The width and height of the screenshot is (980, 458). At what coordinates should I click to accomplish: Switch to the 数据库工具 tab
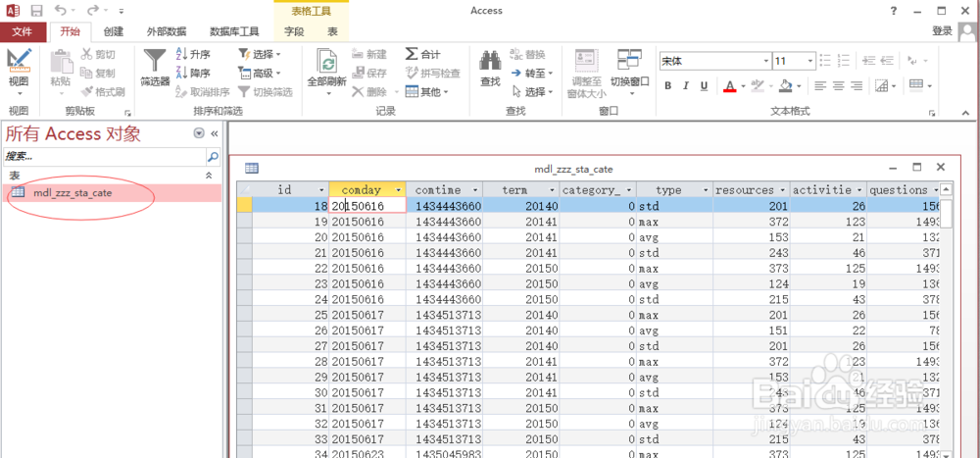pyautogui.click(x=234, y=32)
